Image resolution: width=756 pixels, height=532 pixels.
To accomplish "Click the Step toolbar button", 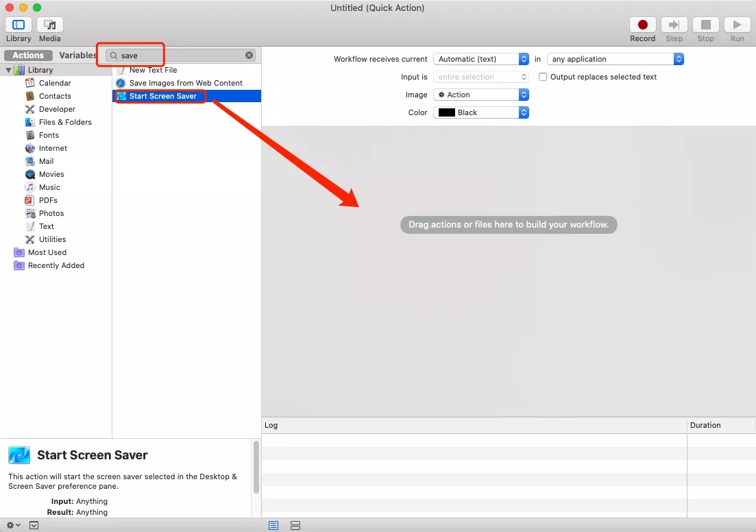I will [674, 25].
